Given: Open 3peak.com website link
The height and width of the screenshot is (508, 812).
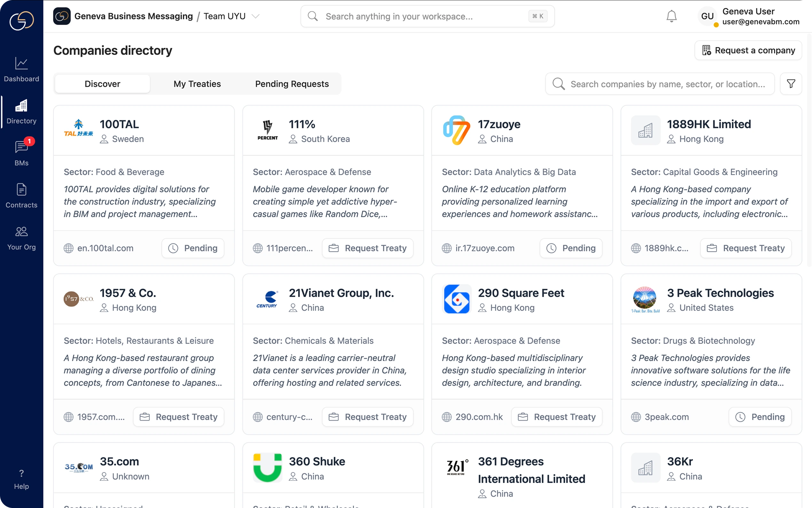Looking at the screenshot, I should [667, 417].
